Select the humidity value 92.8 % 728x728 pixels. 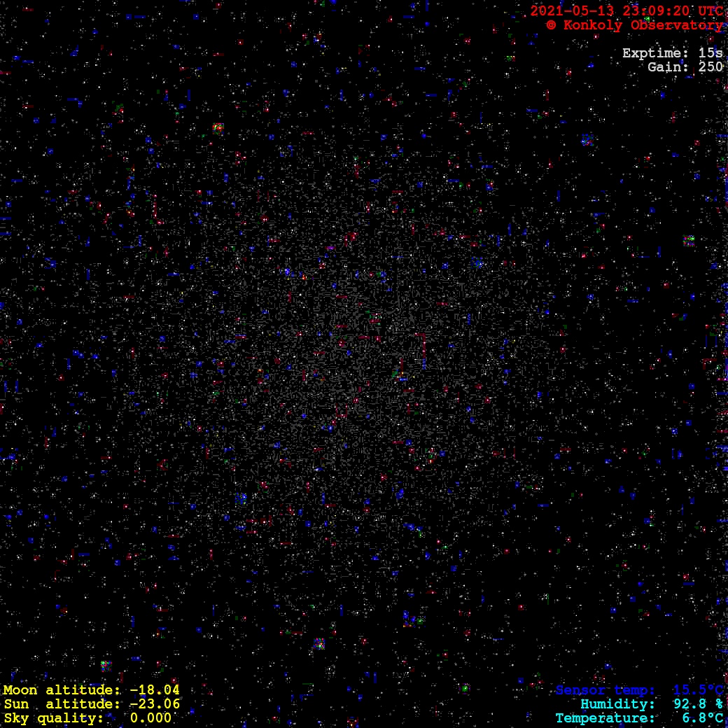698,704
